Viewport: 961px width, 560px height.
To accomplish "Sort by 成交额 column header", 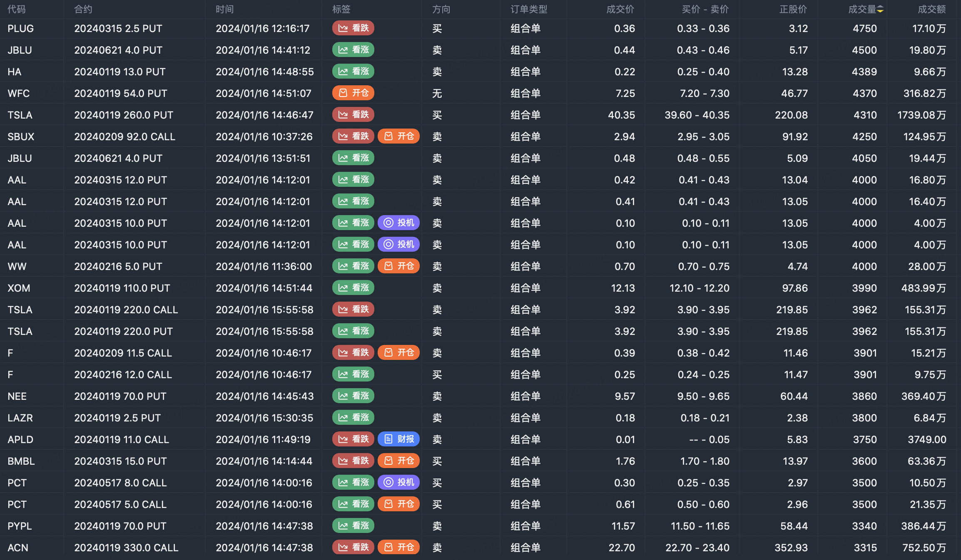I will (931, 10).
